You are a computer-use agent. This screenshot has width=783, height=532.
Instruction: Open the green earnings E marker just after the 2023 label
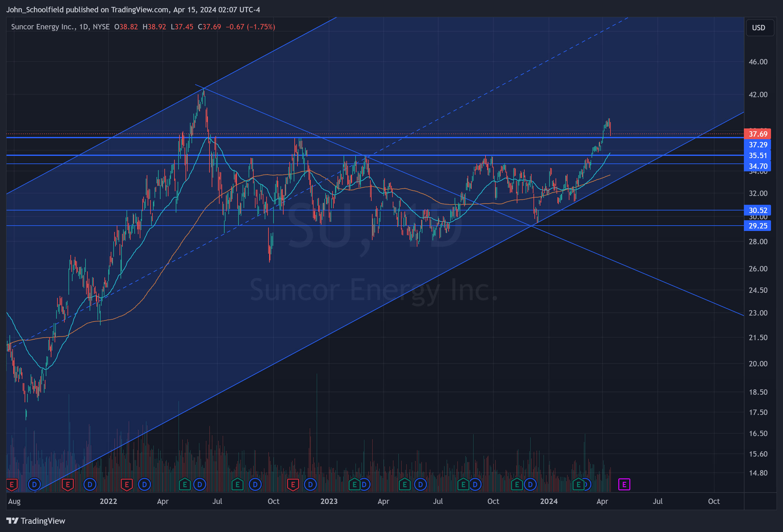pyautogui.click(x=354, y=485)
